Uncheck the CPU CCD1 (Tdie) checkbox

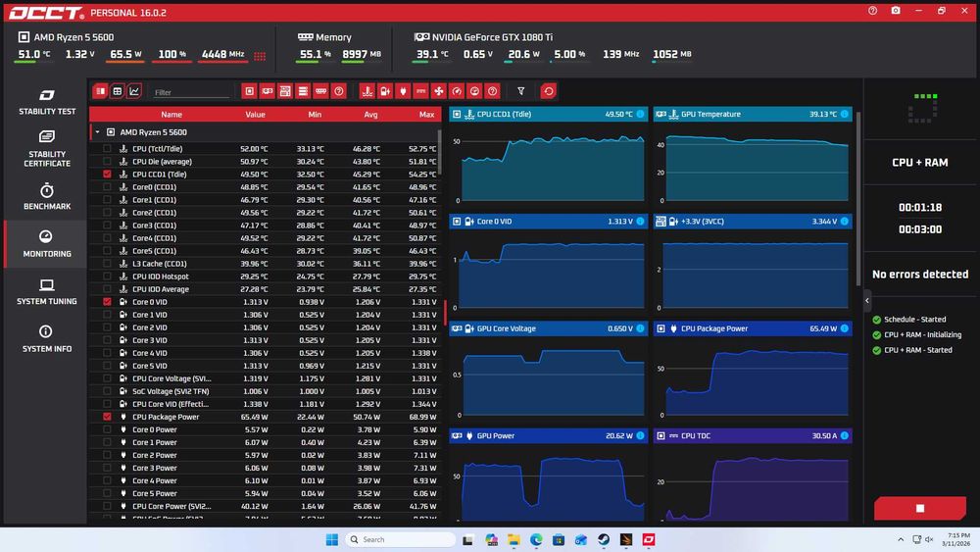(x=107, y=174)
